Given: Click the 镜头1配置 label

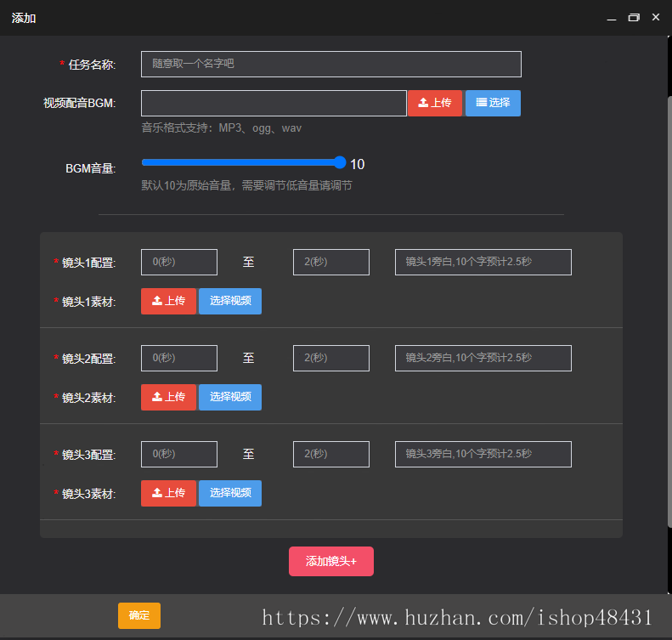Looking at the screenshot, I should tap(88, 263).
